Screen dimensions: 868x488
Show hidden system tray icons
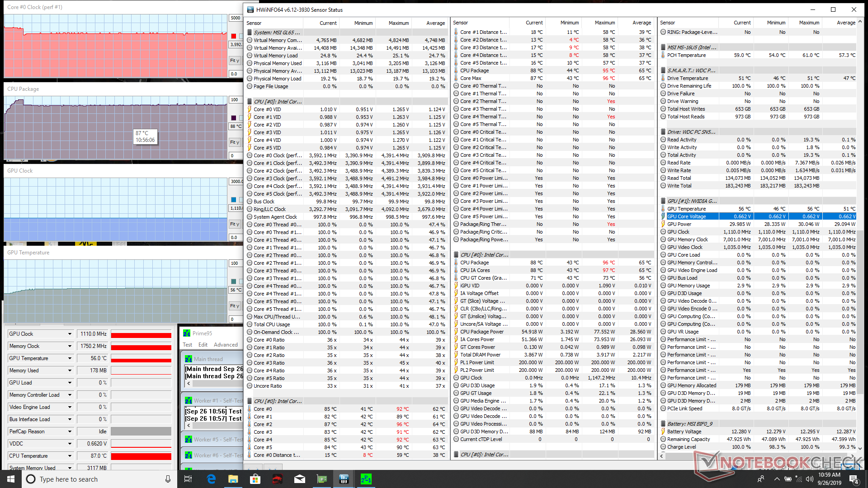(x=777, y=479)
